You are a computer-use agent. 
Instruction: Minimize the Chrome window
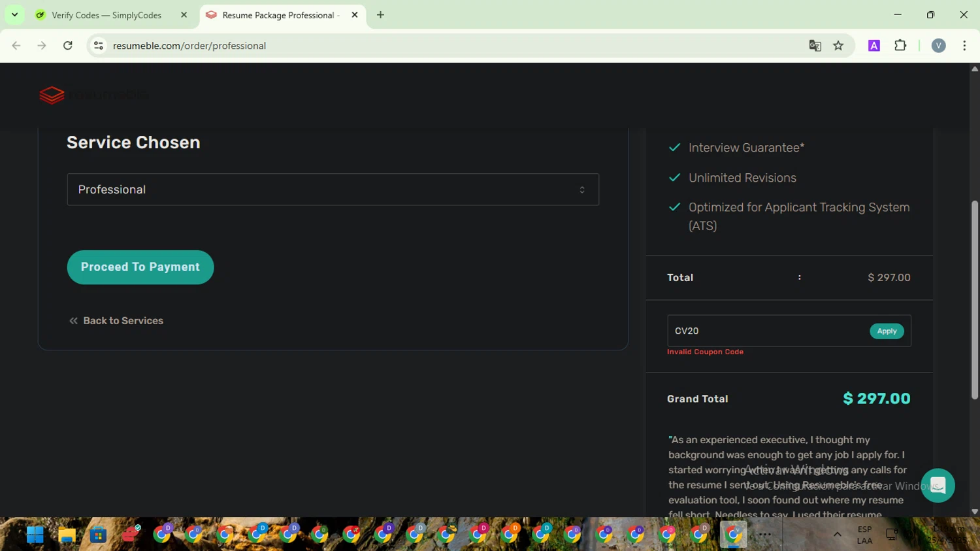point(898,14)
